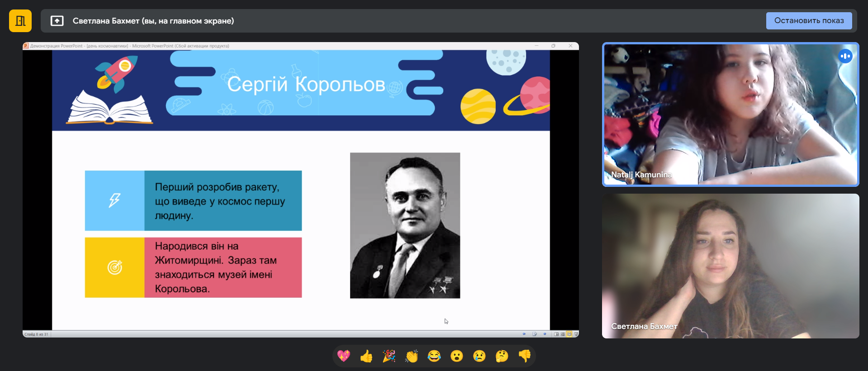Send the party popper reaction
This screenshot has height=371, width=868.
(389, 357)
